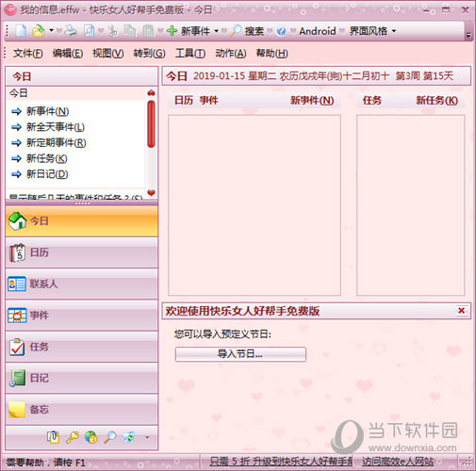
Task: Click the attachment icon in bottom strip
Action: tap(54, 437)
